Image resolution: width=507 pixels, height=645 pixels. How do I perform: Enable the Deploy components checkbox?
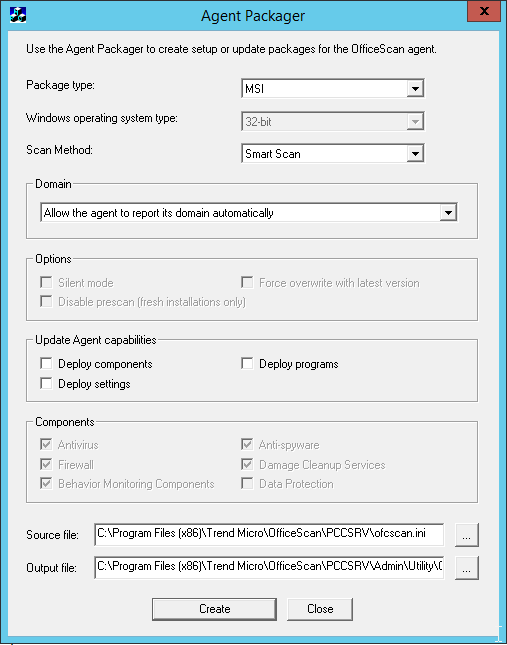click(46, 364)
